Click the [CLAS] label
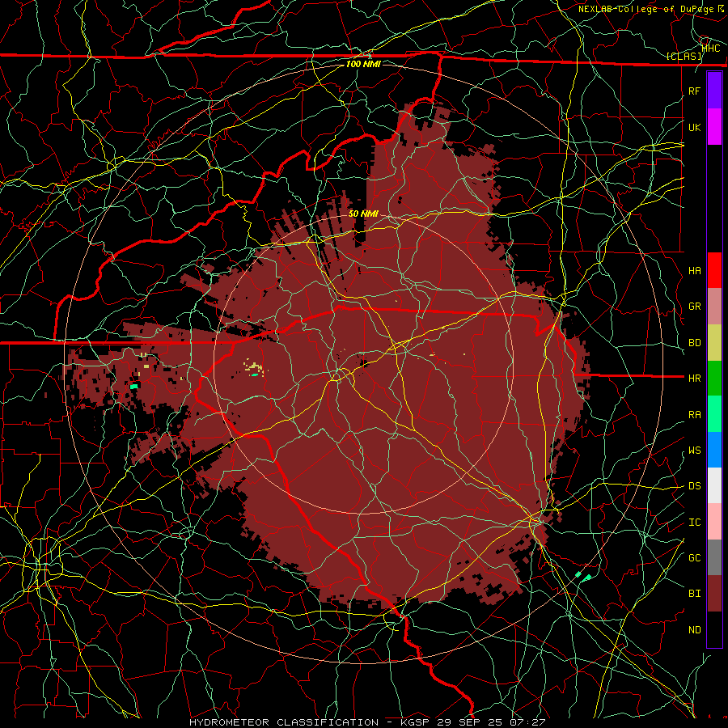This screenshot has height=728, width=728. point(684,57)
